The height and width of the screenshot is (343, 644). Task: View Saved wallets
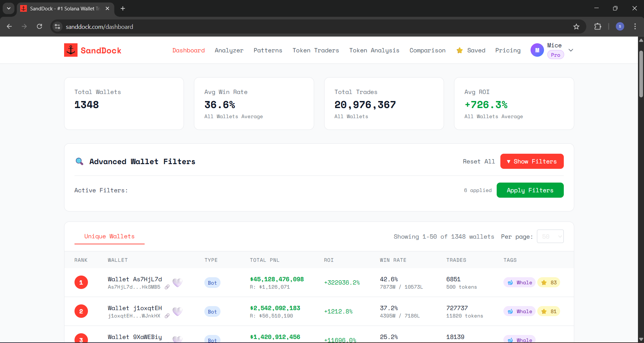tap(471, 50)
